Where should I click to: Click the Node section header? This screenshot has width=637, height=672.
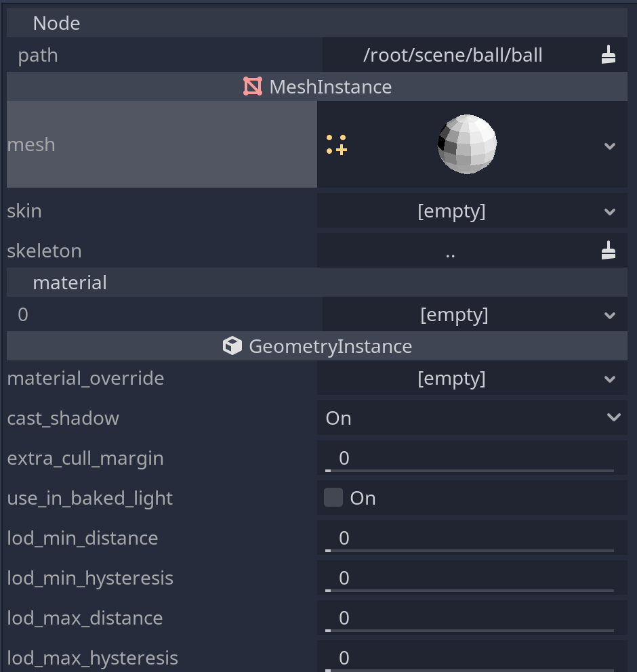[56, 22]
